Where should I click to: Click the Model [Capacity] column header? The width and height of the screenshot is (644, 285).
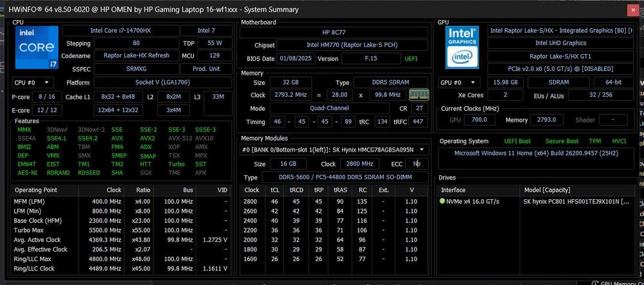(577, 190)
